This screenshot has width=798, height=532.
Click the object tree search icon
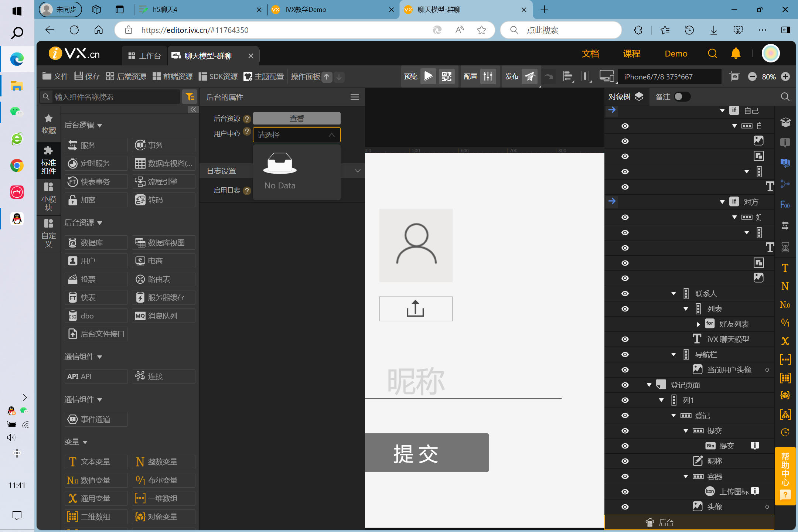click(785, 97)
